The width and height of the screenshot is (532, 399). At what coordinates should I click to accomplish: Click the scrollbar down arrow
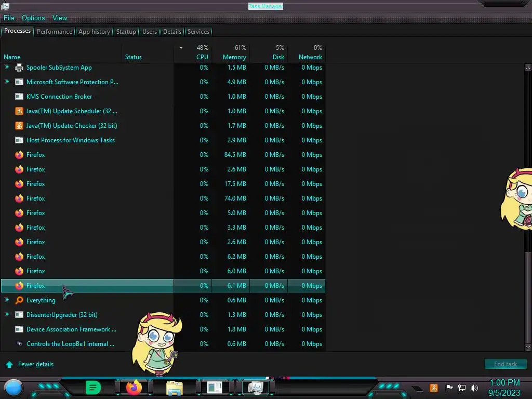tap(528, 347)
